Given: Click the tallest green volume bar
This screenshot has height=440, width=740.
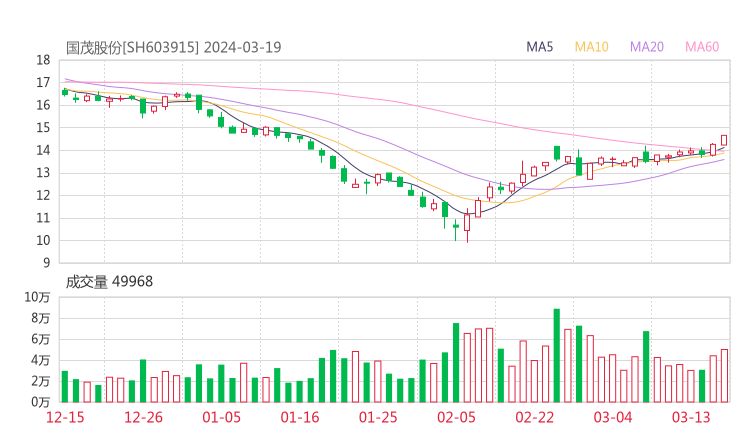Looking at the screenshot, I should [x=557, y=355].
